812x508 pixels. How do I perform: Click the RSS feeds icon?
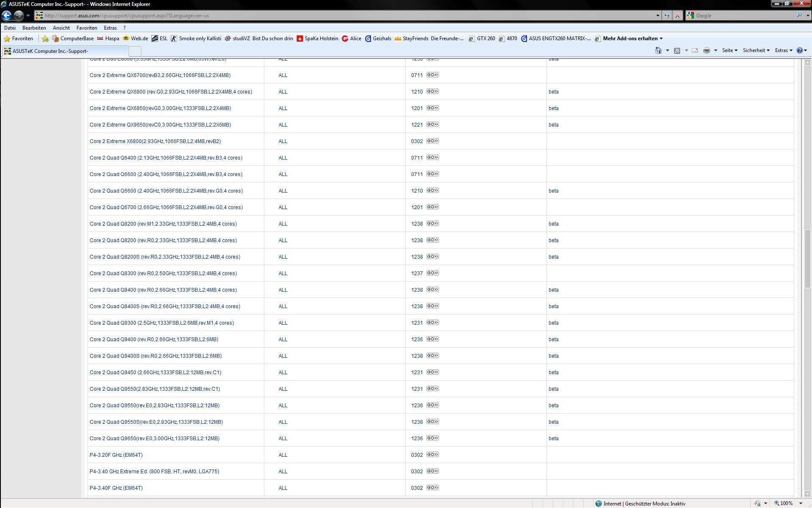point(677,50)
